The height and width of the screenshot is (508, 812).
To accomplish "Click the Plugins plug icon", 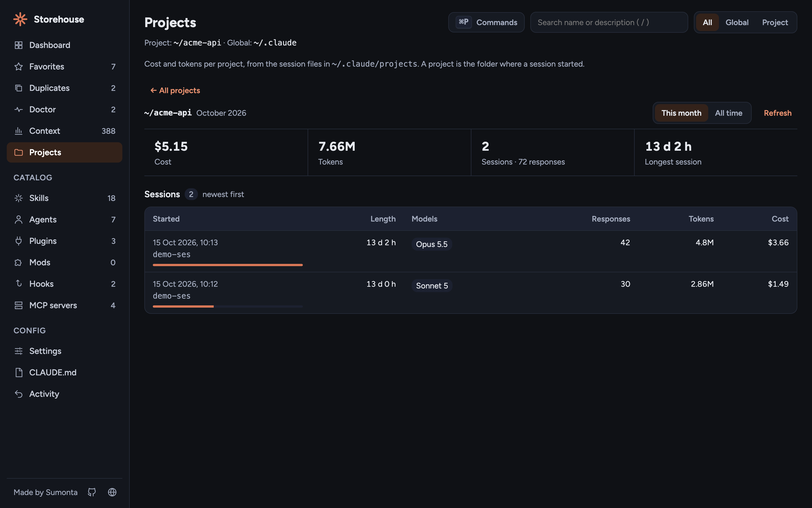I will (18, 241).
